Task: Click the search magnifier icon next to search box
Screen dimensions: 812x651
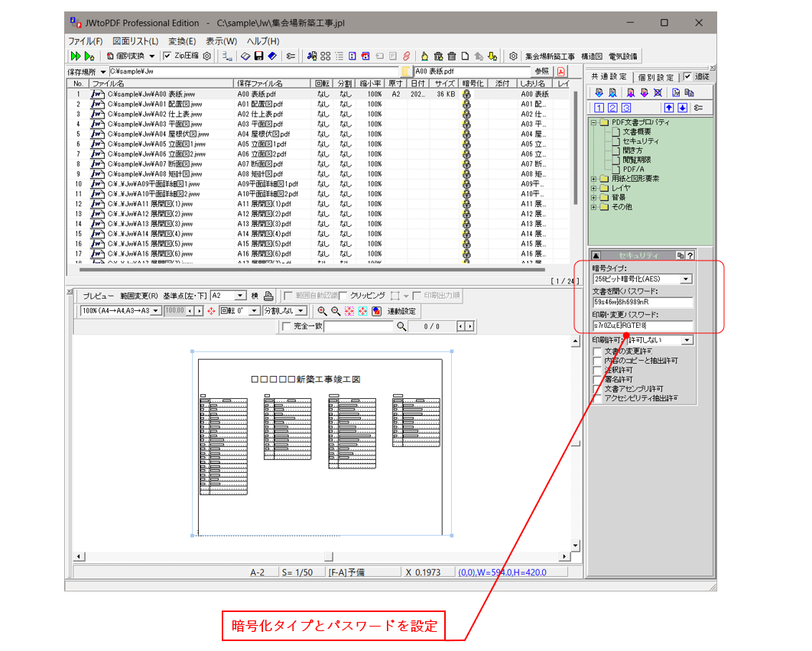Action: click(x=401, y=326)
